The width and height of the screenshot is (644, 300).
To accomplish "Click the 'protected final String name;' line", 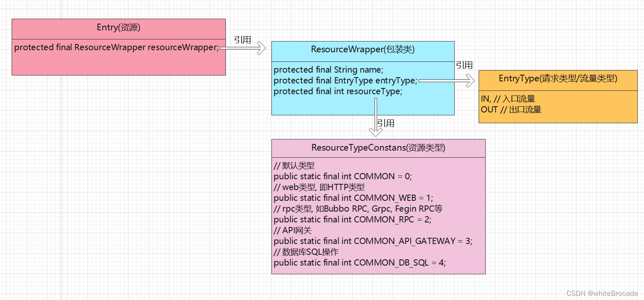I will [x=329, y=70].
